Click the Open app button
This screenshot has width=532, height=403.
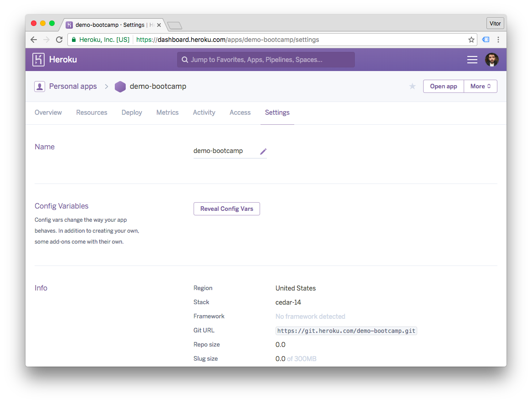pos(444,86)
